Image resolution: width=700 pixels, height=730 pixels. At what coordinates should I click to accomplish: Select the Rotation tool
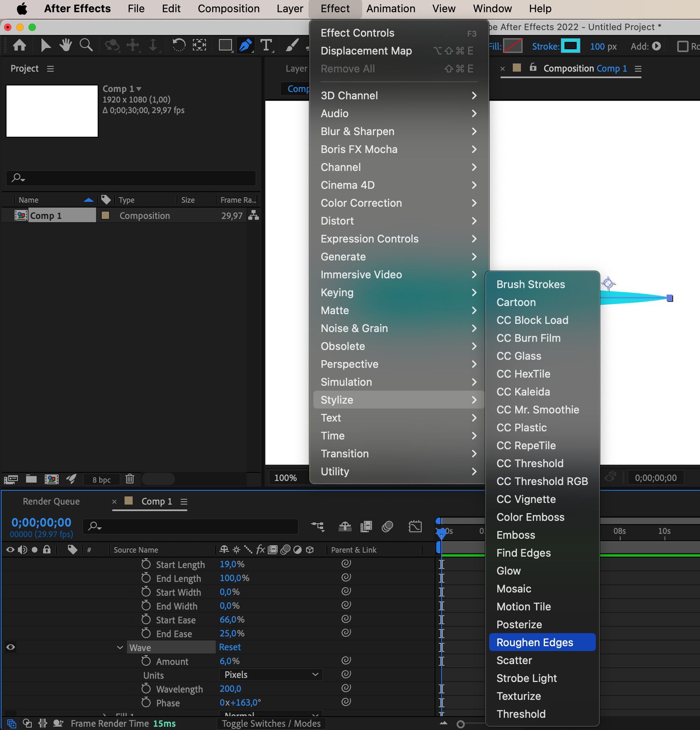(179, 45)
